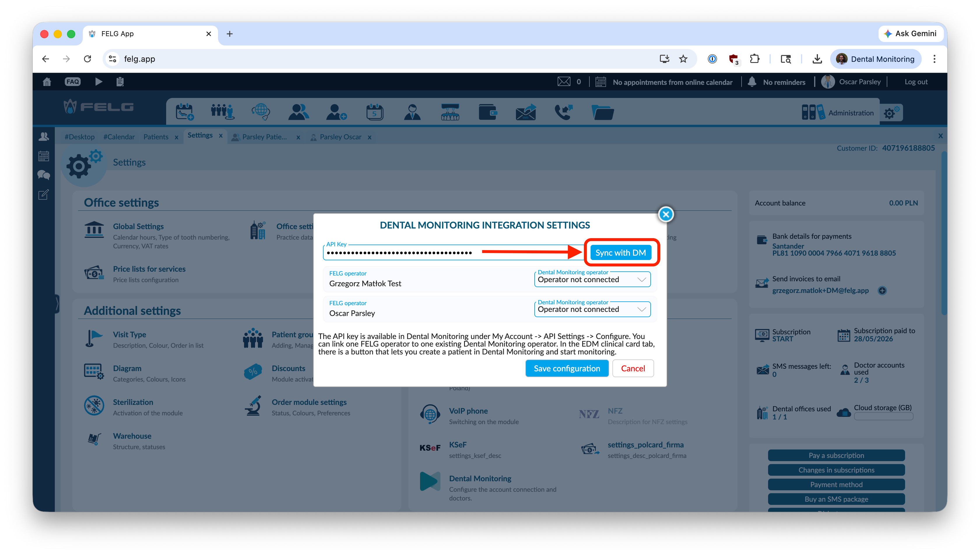Cancel the Dental Monitoring settings dialog
This screenshot has width=980, height=555.
(x=633, y=368)
